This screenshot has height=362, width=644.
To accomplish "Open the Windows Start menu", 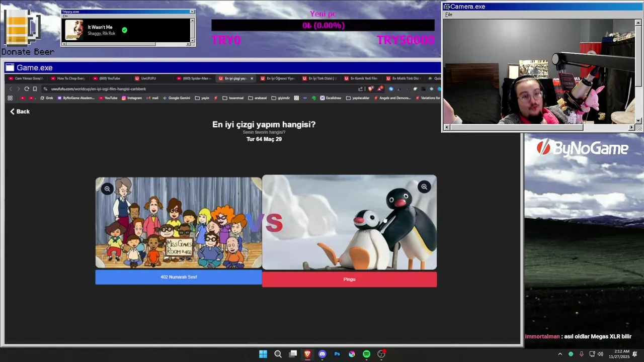I will pyautogui.click(x=263, y=354).
